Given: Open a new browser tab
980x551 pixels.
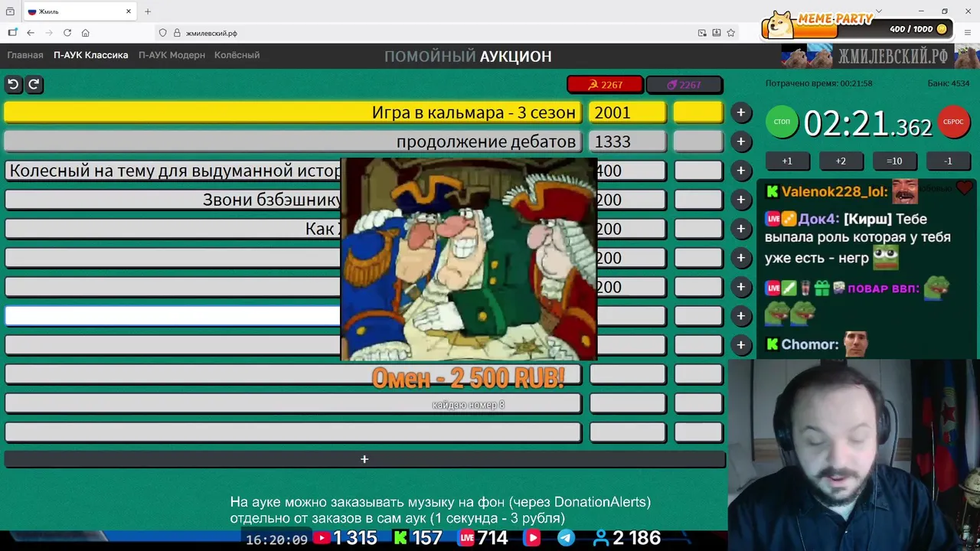Looking at the screenshot, I should pyautogui.click(x=148, y=11).
